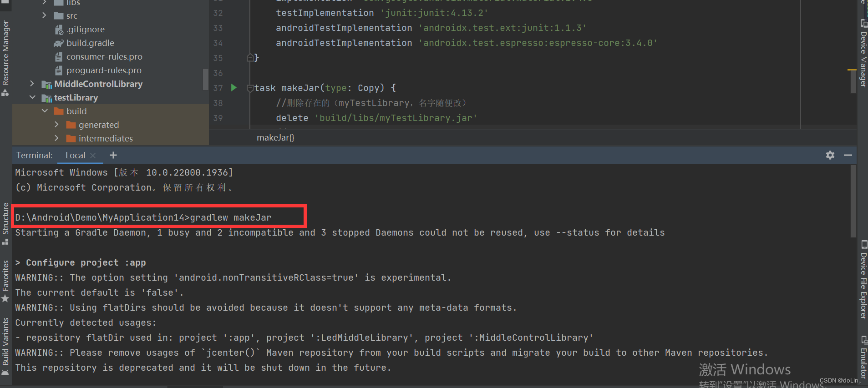Click the jcenter() deprecation warning line
868x388 pixels.
click(391, 353)
